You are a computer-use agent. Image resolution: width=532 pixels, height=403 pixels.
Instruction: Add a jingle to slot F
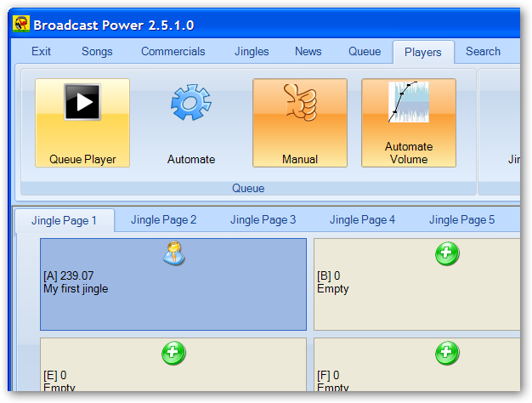pos(447,353)
